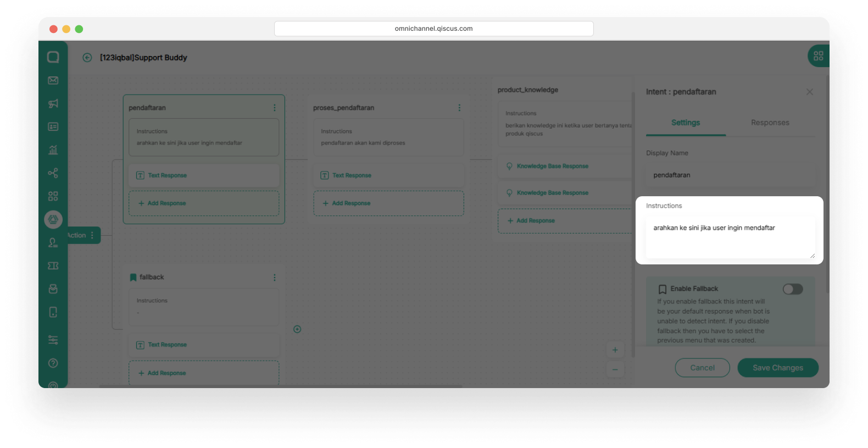
Task: Click the back arrow beside Support Buddy title
Action: click(x=87, y=58)
